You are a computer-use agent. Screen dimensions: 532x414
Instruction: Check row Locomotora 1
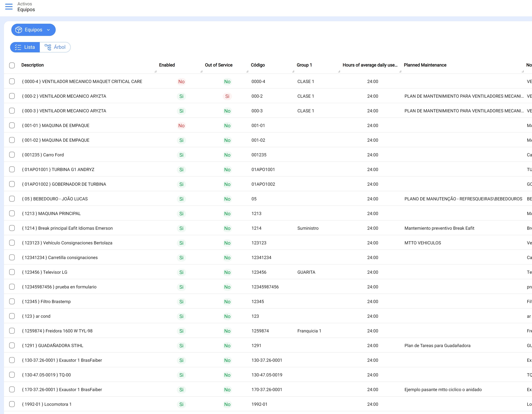[12, 404]
